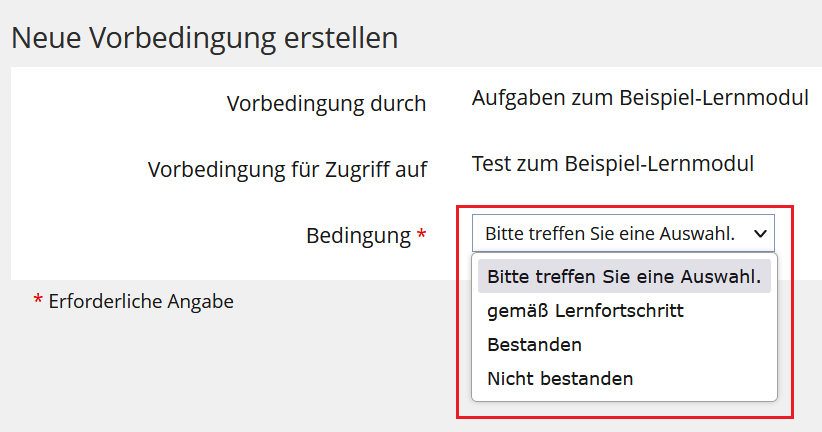Pick "Bestanden" from the condition list
This screenshot has width=822, height=432.
[534, 345]
